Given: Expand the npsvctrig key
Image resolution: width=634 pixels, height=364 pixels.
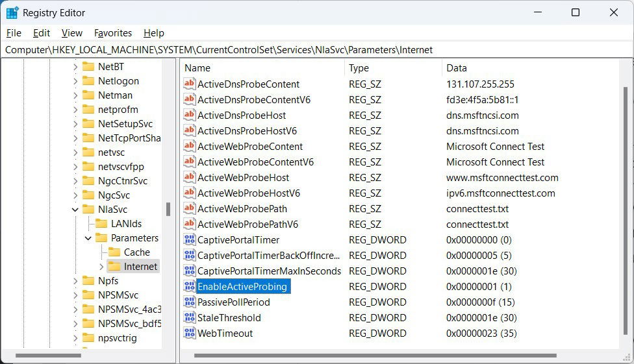Looking at the screenshot, I should (x=75, y=338).
